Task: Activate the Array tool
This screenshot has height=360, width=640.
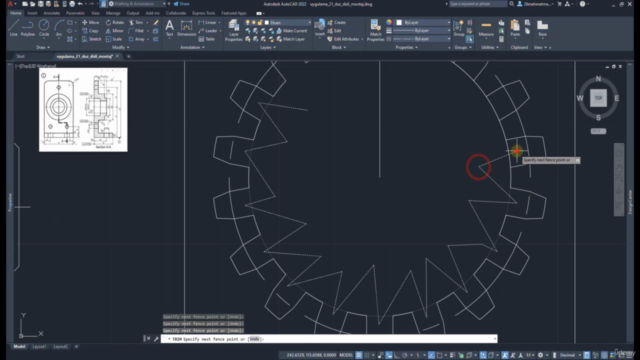Action: [x=137, y=39]
